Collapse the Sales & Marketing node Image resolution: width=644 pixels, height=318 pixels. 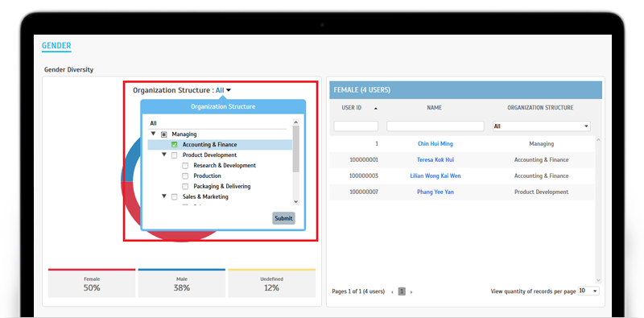[164, 196]
